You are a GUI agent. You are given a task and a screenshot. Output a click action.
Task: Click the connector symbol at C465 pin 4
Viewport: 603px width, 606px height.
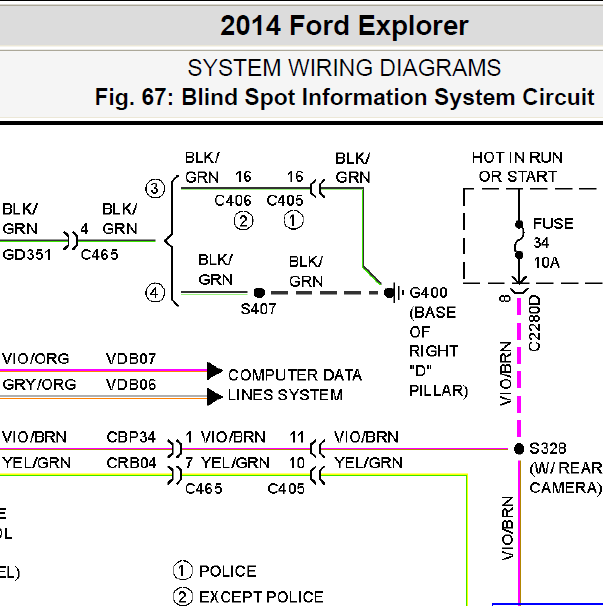(70, 241)
